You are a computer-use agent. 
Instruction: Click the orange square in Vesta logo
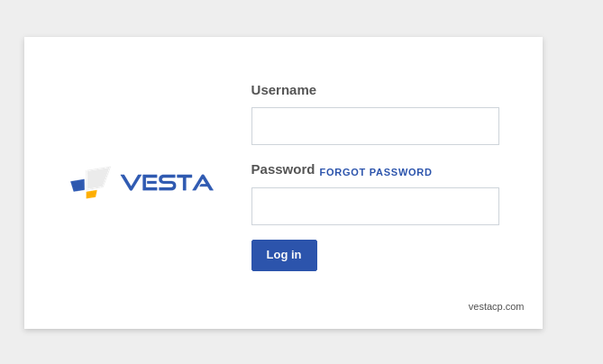tap(91, 194)
